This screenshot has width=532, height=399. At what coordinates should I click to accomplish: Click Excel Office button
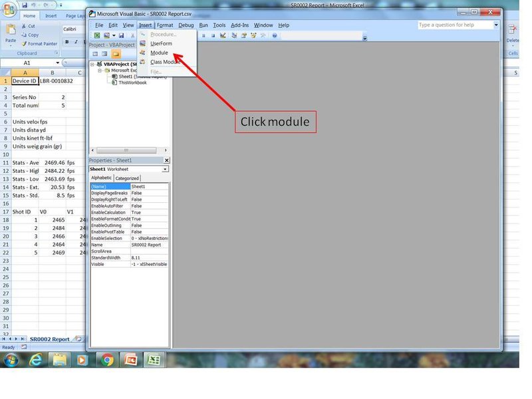tap(9, 9)
